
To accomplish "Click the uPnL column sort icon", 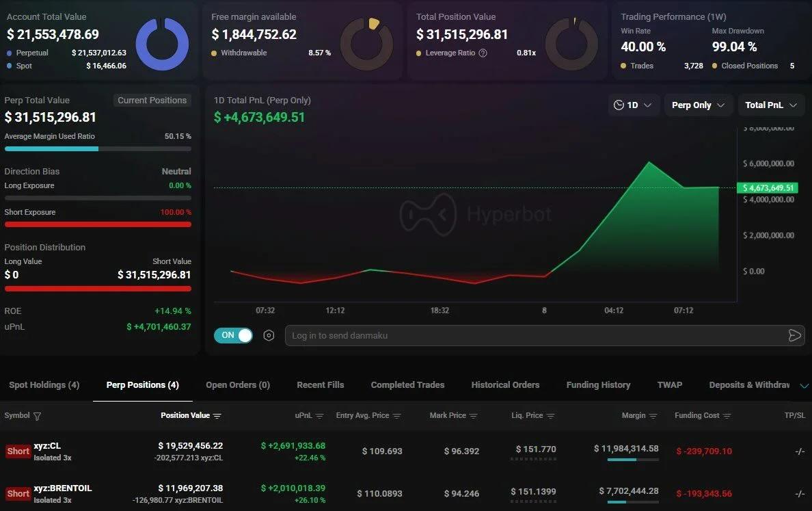I will click(x=319, y=416).
